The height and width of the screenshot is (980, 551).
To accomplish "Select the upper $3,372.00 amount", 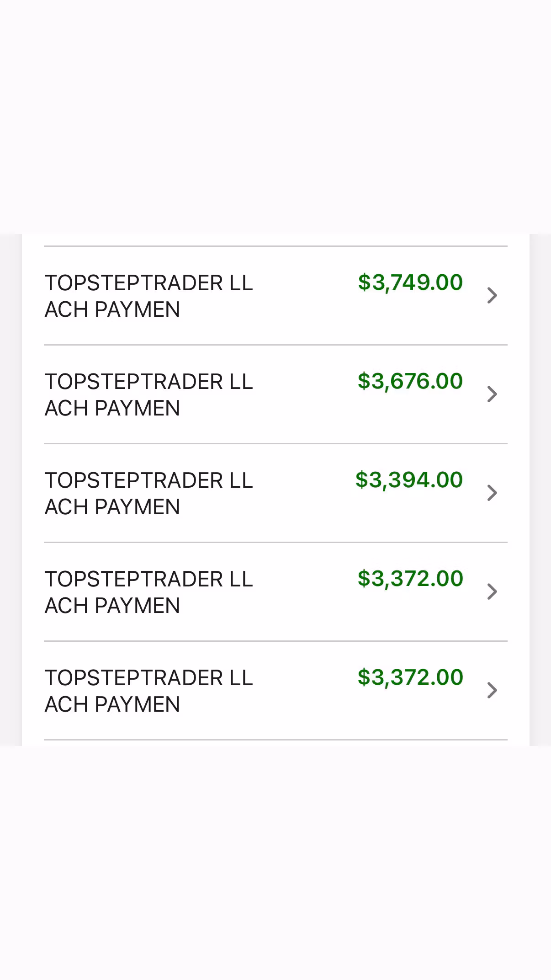I will coord(410,579).
